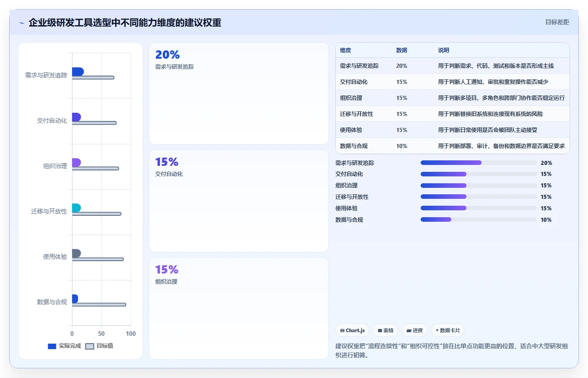Select the 使用体验 cell in the table

(x=351, y=130)
